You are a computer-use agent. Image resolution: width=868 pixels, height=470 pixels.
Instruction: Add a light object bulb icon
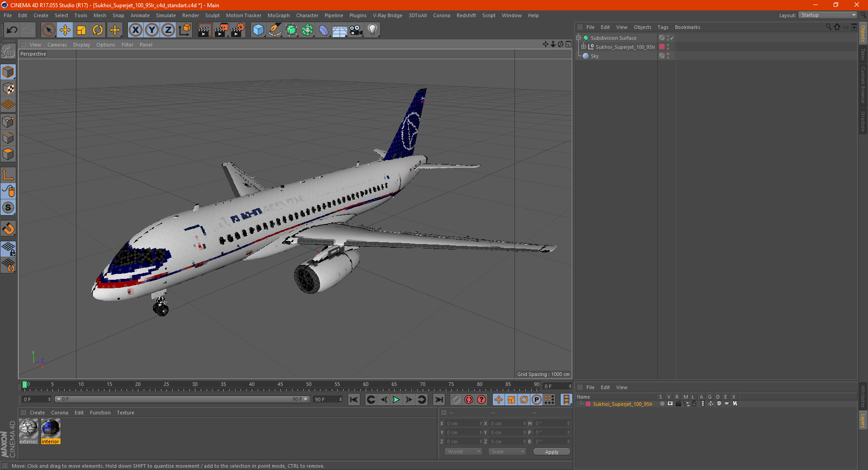pyautogui.click(x=373, y=30)
